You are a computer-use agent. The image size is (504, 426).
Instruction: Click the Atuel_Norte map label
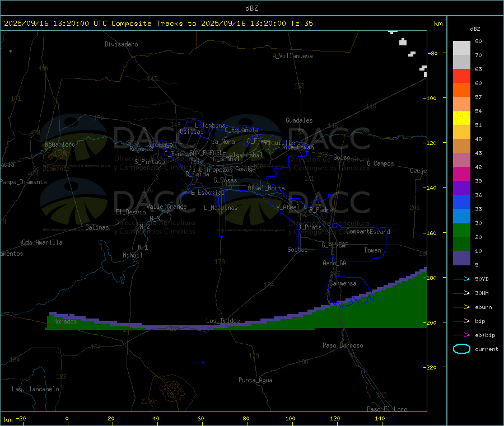coord(266,188)
